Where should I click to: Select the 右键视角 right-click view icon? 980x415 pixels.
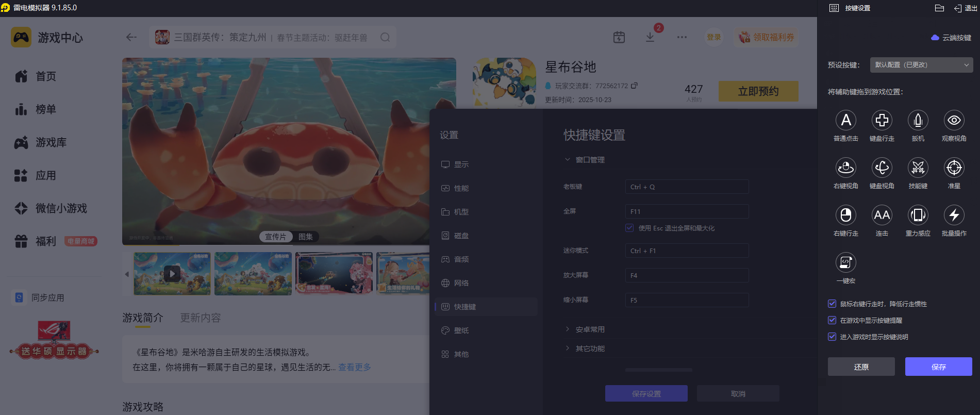(846, 168)
